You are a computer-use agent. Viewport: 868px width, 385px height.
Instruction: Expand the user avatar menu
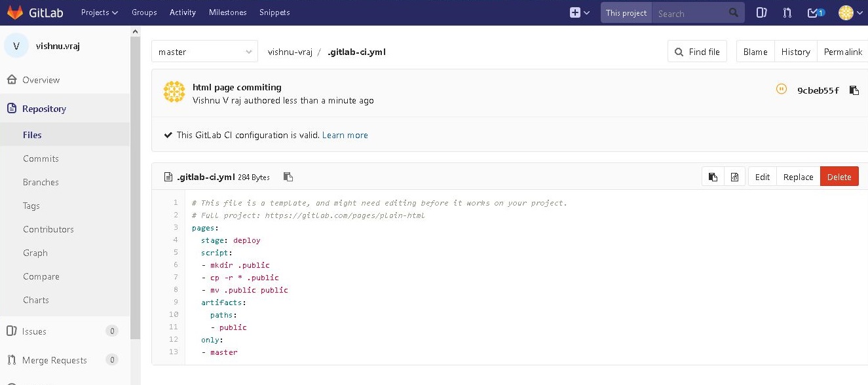850,12
